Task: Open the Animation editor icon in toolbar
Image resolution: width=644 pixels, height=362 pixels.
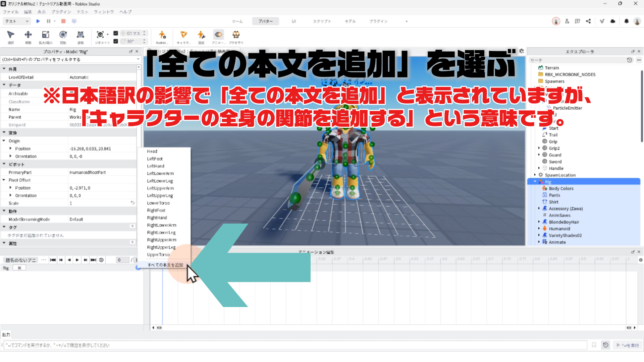Action: tap(218, 35)
